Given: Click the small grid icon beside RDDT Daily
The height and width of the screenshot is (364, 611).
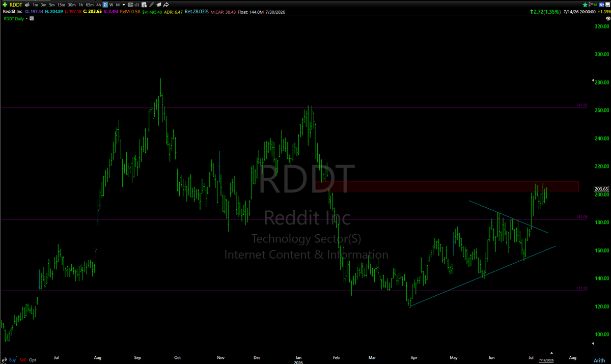Looking at the screenshot, I should pos(32,18).
